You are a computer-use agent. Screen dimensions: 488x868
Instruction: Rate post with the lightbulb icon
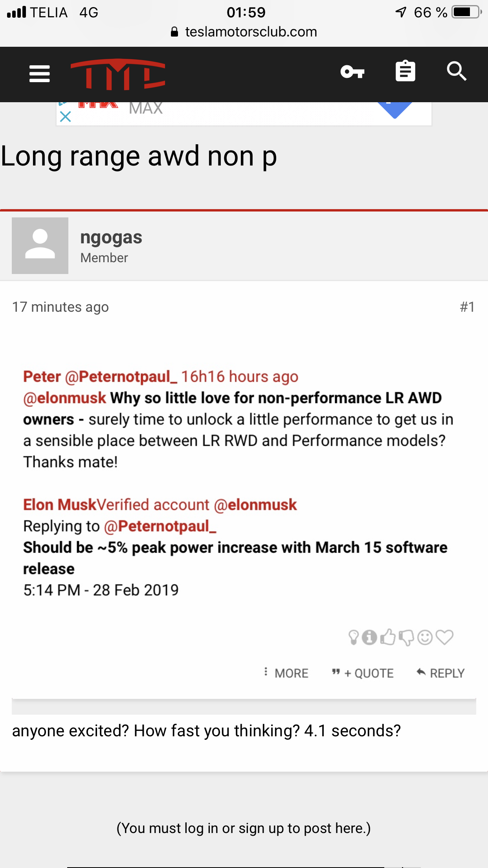click(x=354, y=637)
